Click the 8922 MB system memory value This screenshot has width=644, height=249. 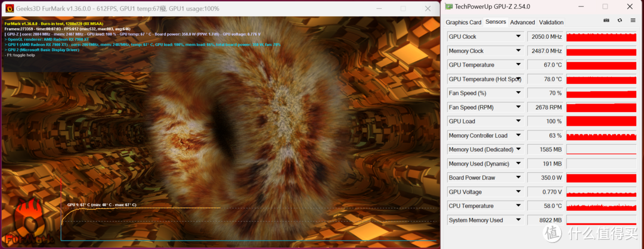(545, 220)
